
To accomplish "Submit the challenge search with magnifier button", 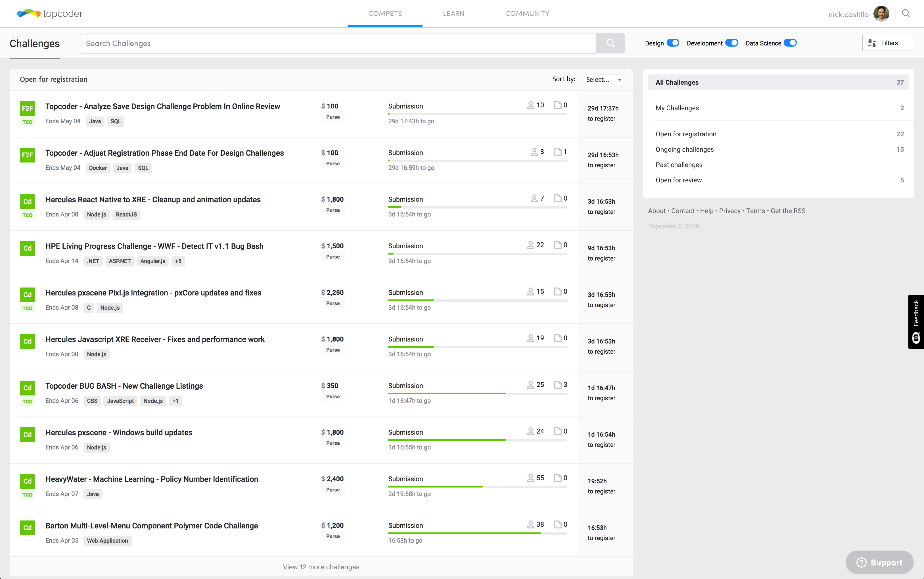I will [610, 43].
